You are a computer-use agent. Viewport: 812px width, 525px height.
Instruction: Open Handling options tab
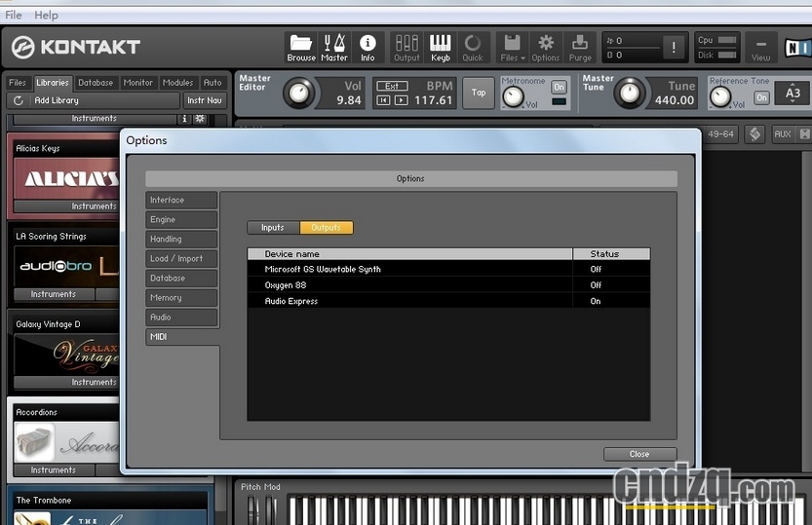[181, 239]
